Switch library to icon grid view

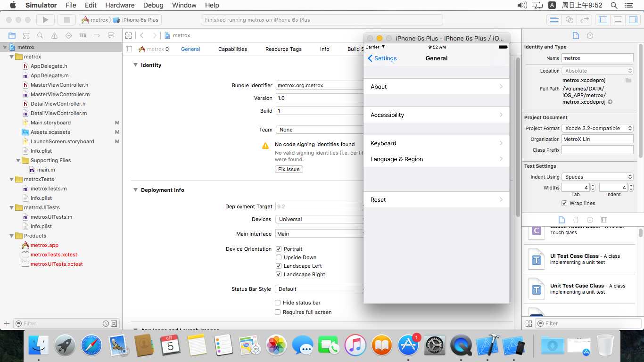pyautogui.click(x=528, y=323)
